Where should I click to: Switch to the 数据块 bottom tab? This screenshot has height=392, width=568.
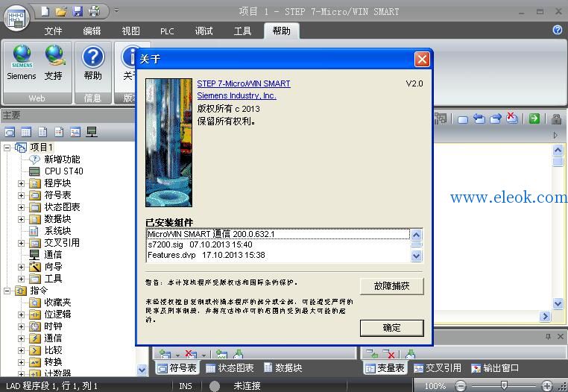[283, 368]
